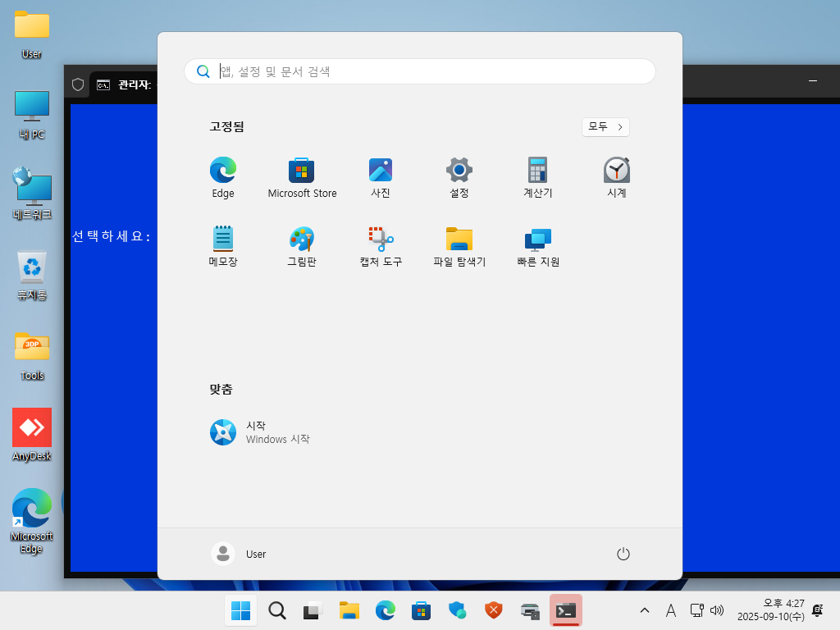Switch to the terminal taskbar app
The height and width of the screenshot is (630, 840).
566,610
